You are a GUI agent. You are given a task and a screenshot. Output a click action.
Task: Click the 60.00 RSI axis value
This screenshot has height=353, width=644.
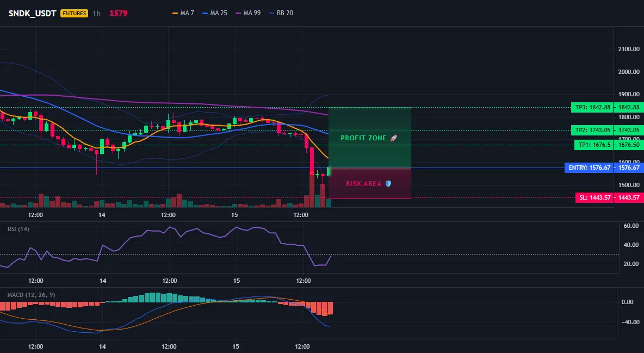(x=631, y=226)
